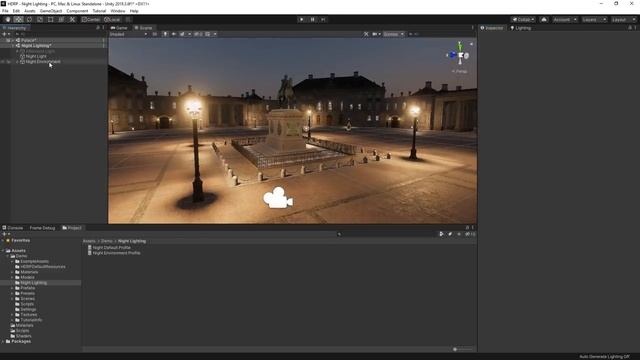Open the Help menu
The image size is (640, 360).
pos(134,11)
